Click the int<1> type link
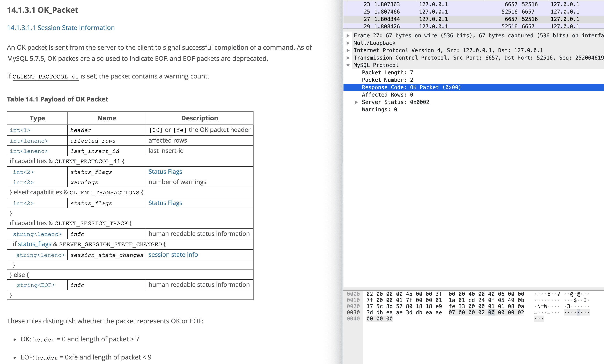The width and height of the screenshot is (604, 364). 20,130
